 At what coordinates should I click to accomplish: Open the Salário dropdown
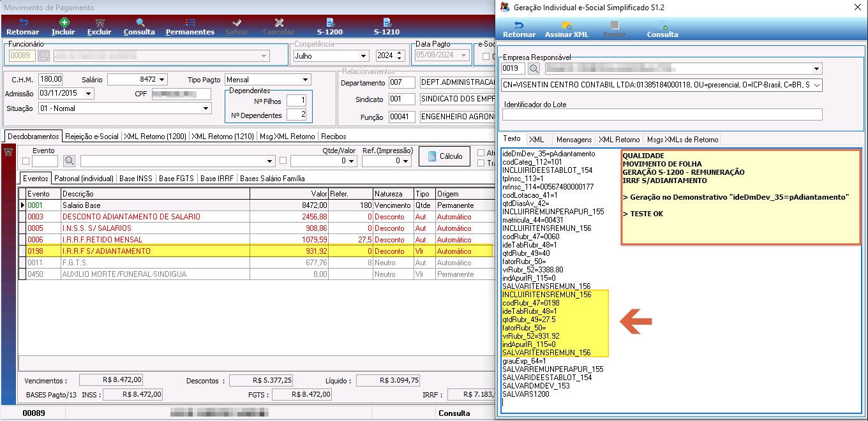[x=163, y=80]
